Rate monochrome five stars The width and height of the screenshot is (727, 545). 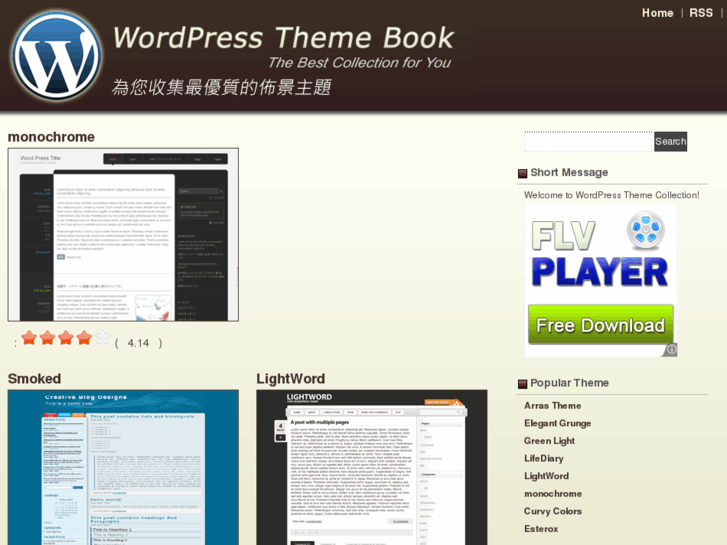click(102, 338)
